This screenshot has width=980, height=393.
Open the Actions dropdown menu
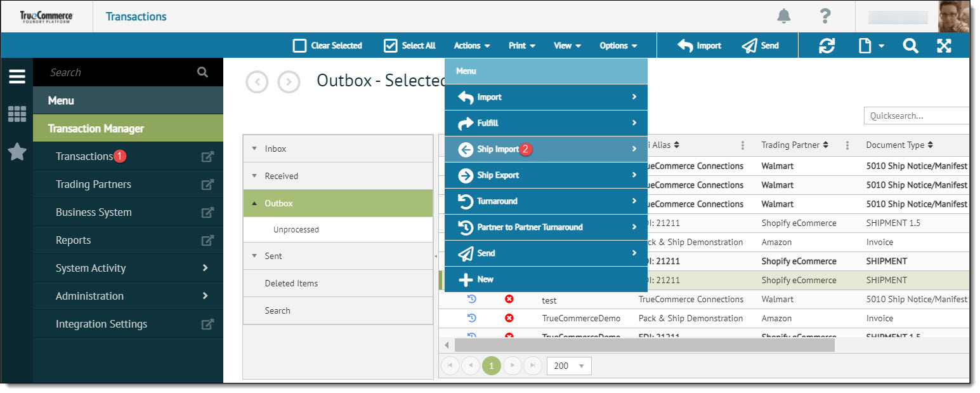(x=471, y=46)
